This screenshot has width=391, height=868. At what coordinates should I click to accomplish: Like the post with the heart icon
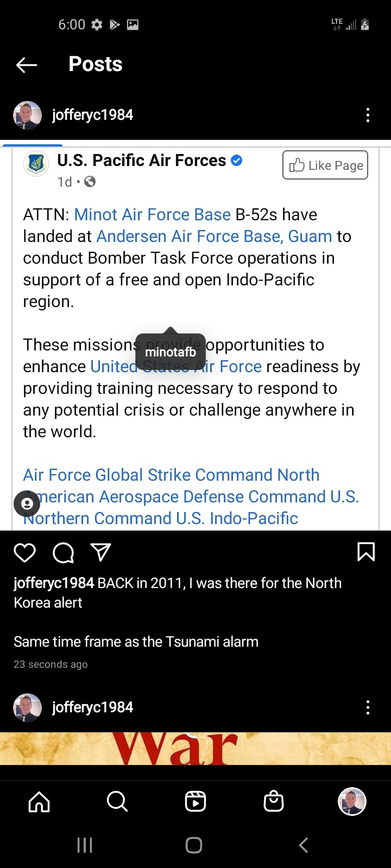click(x=24, y=552)
